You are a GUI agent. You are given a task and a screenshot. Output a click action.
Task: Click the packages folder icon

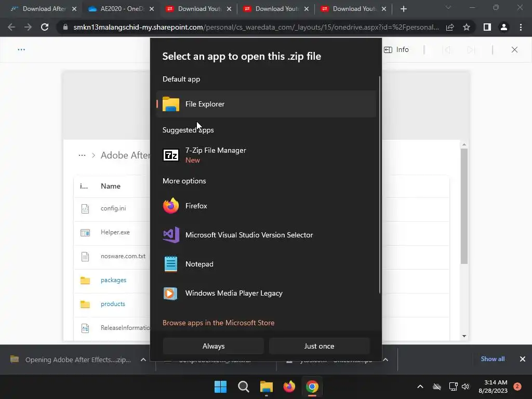[x=85, y=280]
